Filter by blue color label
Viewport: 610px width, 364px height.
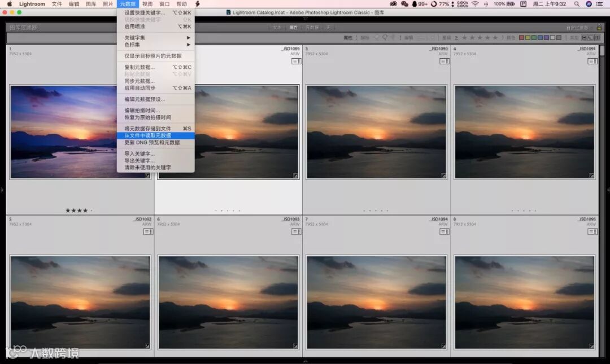(541, 38)
